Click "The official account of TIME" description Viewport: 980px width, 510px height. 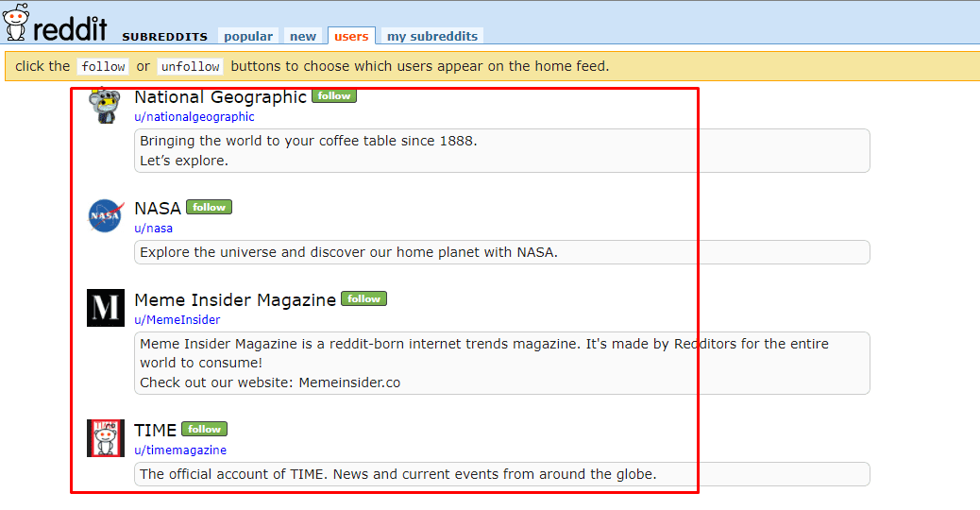pos(398,474)
